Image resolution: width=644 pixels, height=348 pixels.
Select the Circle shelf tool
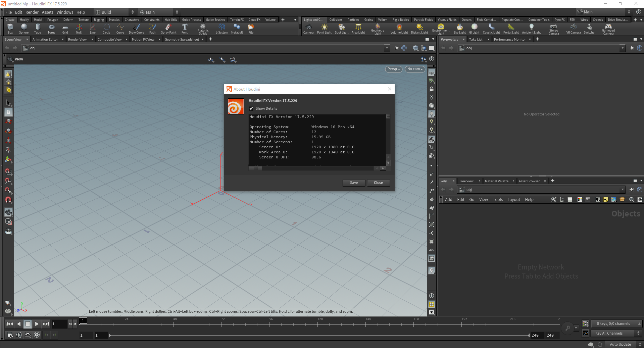click(106, 29)
